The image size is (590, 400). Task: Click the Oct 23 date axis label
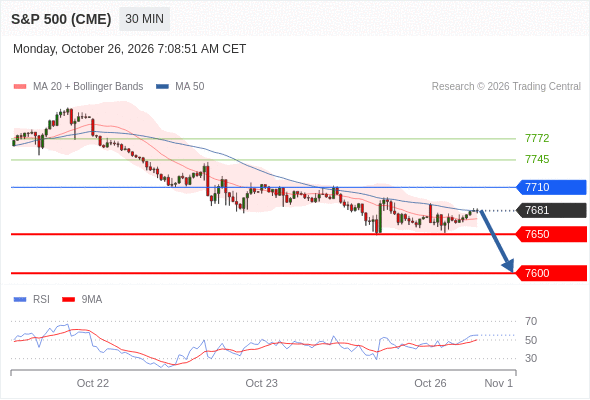[262, 383]
